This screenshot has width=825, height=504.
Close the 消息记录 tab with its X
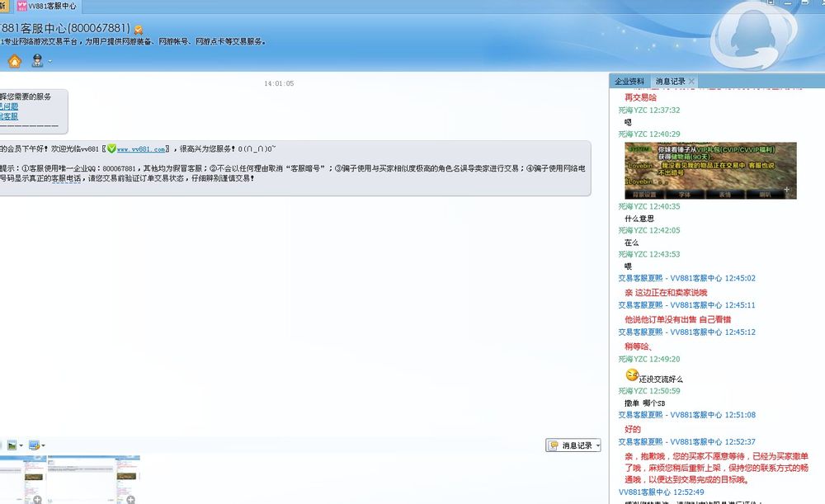click(691, 81)
